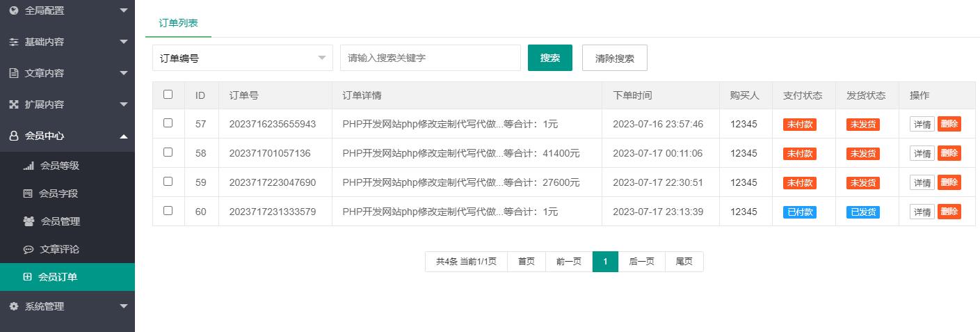Select the checkbox for order ID 60
Image resolution: width=980 pixels, height=332 pixels.
coord(168,211)
